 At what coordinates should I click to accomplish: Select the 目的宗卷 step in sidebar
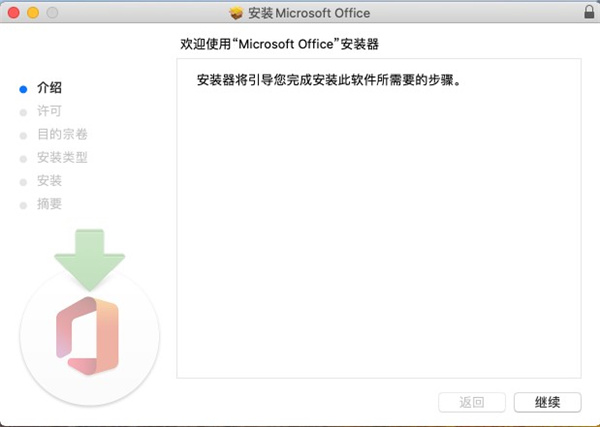(x=62, y=134)
